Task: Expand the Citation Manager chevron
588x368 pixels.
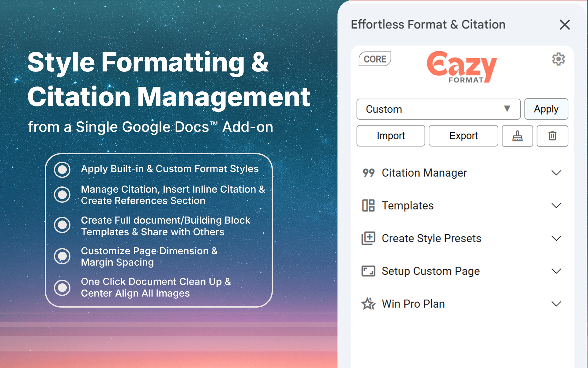Action: click(x=556, y=173)
